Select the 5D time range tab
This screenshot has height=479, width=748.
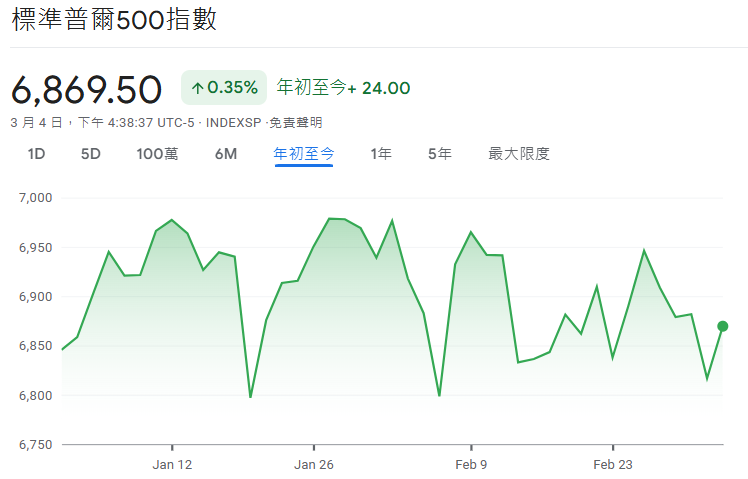[91, 154]
